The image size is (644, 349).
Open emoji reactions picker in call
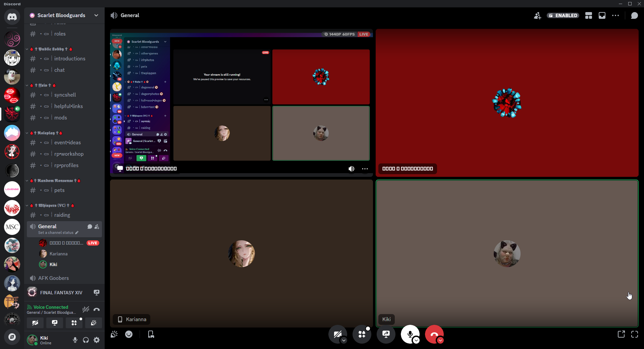129,334
